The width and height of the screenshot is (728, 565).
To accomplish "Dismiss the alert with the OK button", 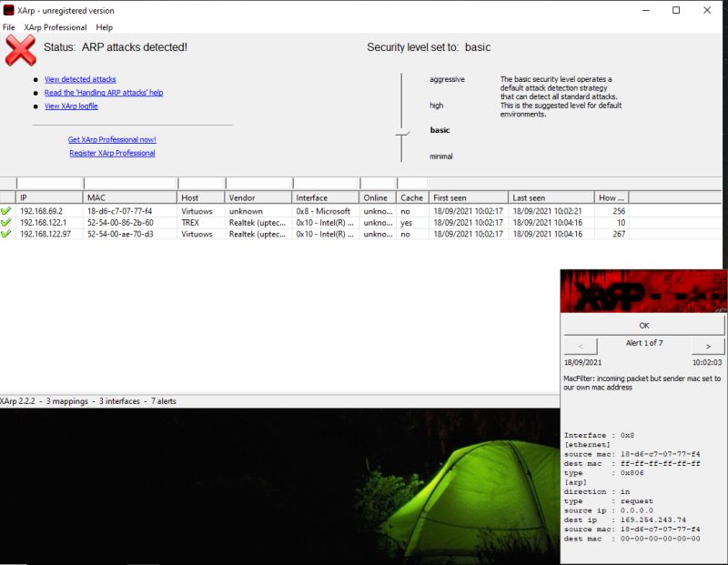I will click(x=645, y=324).
